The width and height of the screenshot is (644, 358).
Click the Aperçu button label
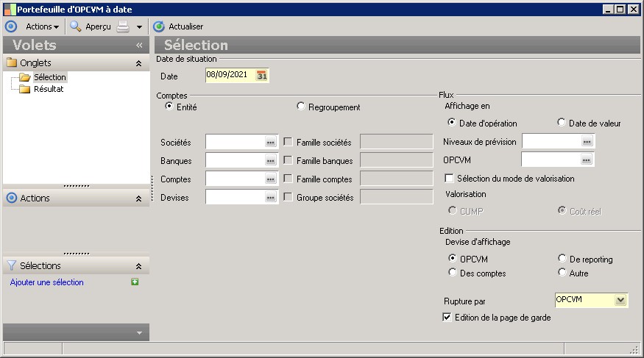click(98, 26)
